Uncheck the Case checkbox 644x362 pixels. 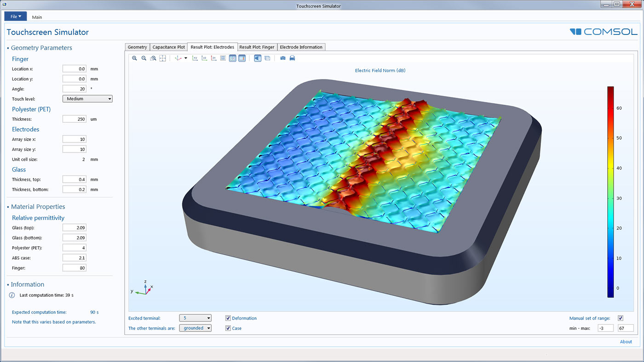(x=228, y=328)
